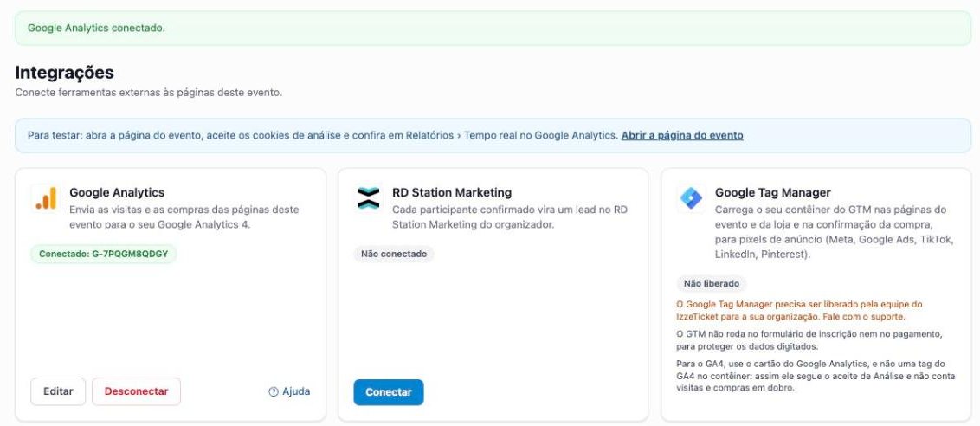
Task: Click the 'Não conectado' status badge
Action: 394,254
